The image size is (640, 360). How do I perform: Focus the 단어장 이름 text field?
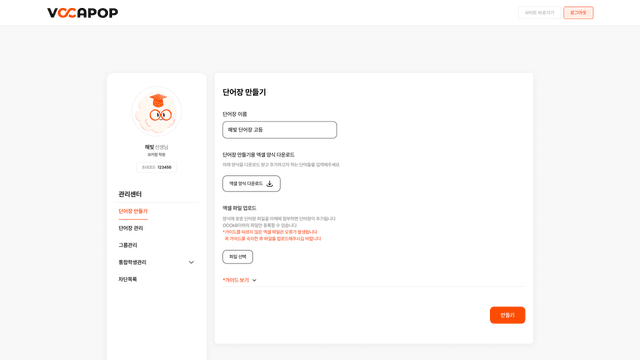[x=280, y=130]
